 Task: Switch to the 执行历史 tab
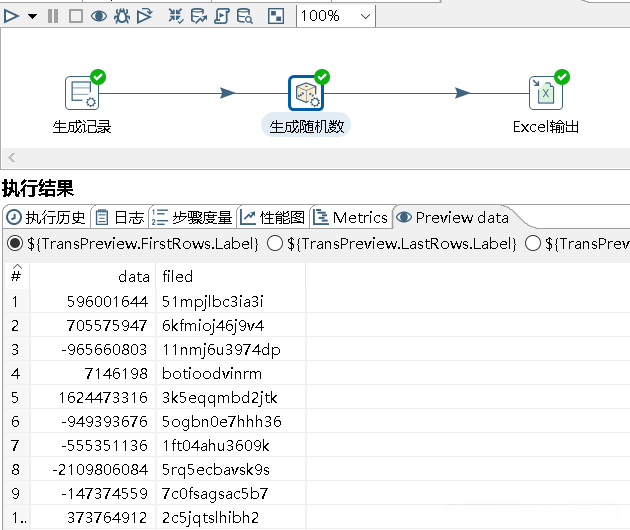[x=47, y=217]
